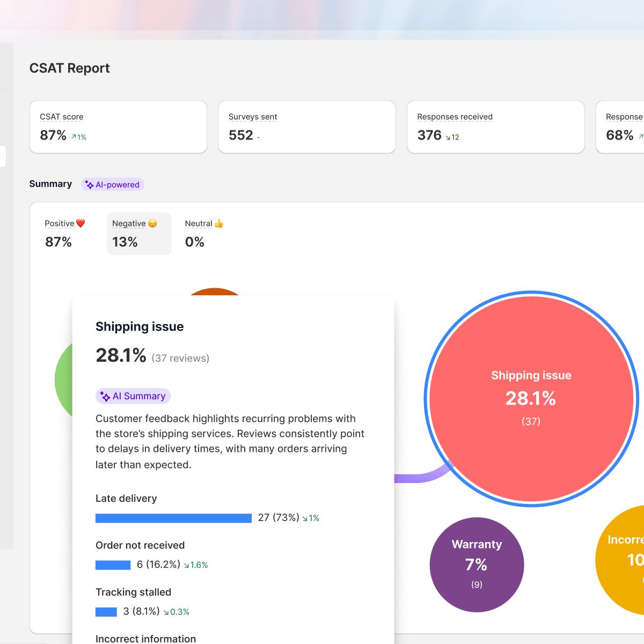Screen dimensions: 644x644
Task: Click the red heart icon beside Positive
Action: point(80,223)
